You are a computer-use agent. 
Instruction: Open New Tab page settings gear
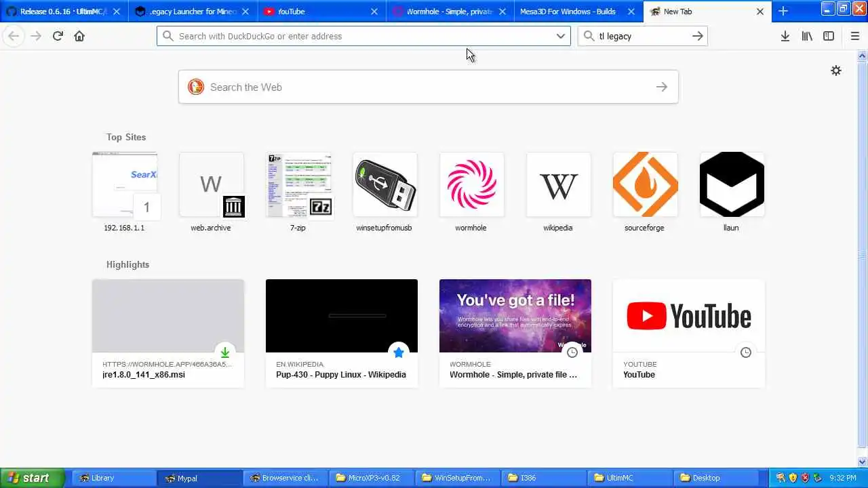pos(836,70)
